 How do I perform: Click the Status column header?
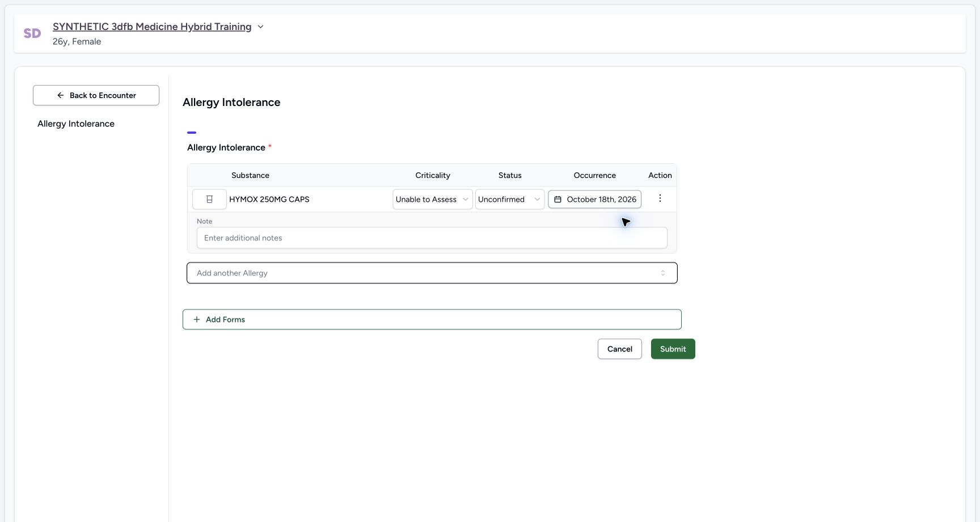(510, 175)
